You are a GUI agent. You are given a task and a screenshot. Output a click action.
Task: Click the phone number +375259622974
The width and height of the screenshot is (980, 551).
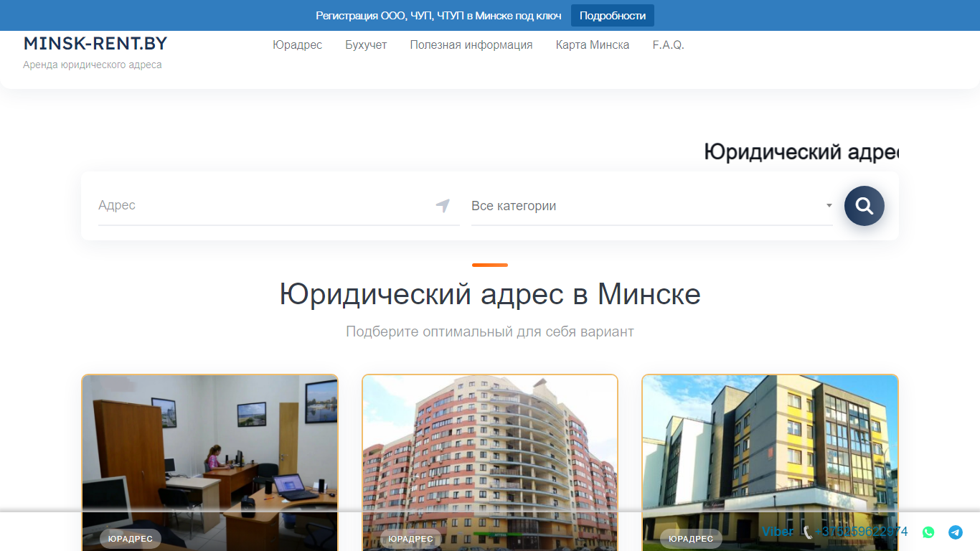pos(861,532)
